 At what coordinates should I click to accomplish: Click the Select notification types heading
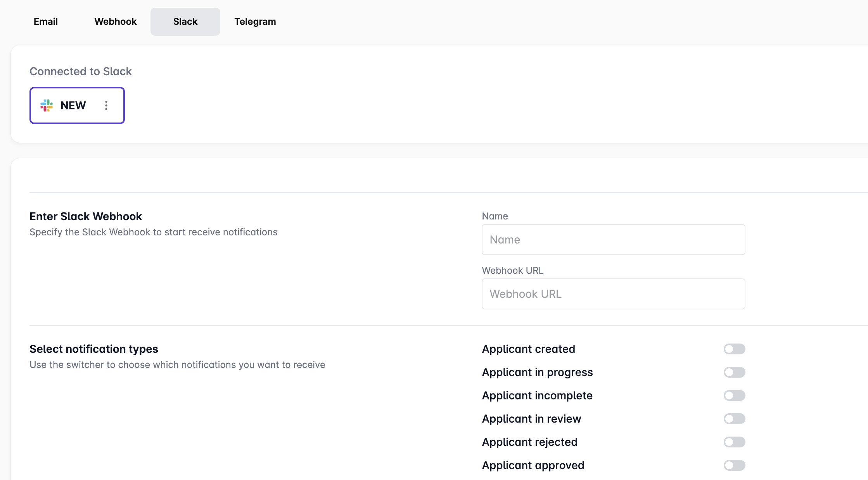[x=94, y=349]
